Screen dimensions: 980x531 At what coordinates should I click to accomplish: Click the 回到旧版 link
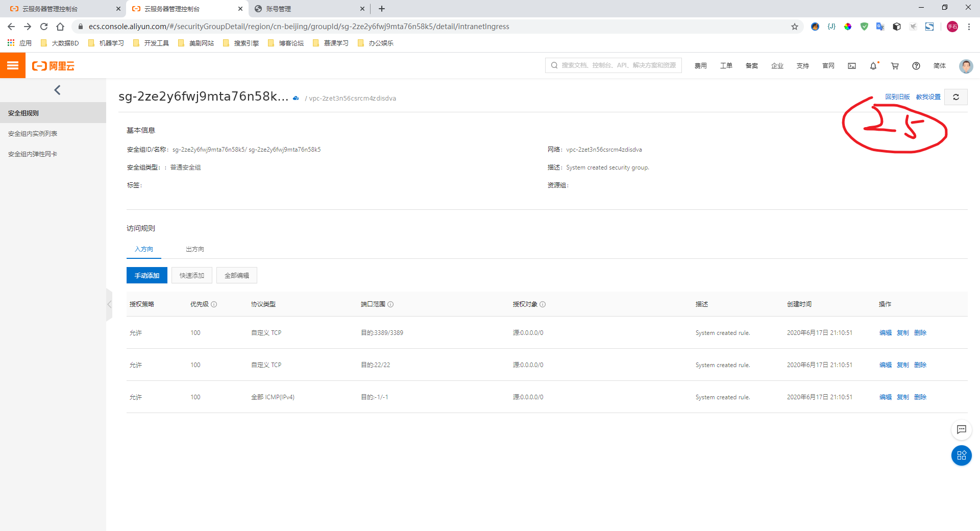(897, 97)
